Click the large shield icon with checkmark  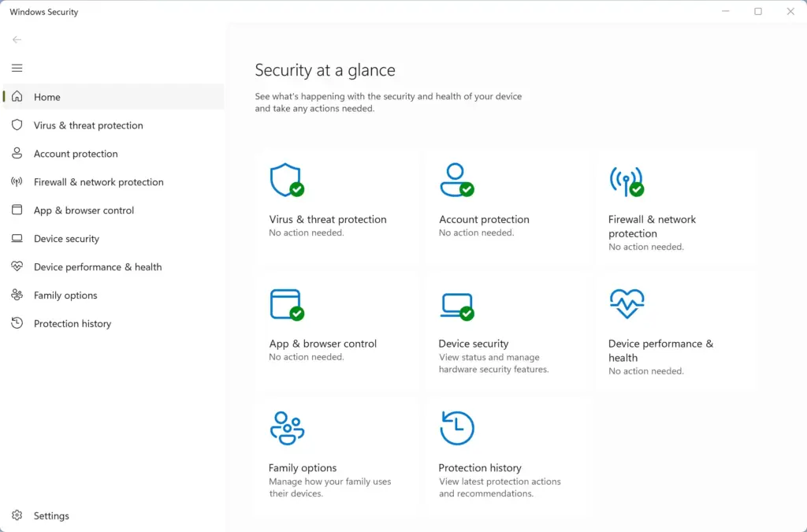(x=287, y=180)
